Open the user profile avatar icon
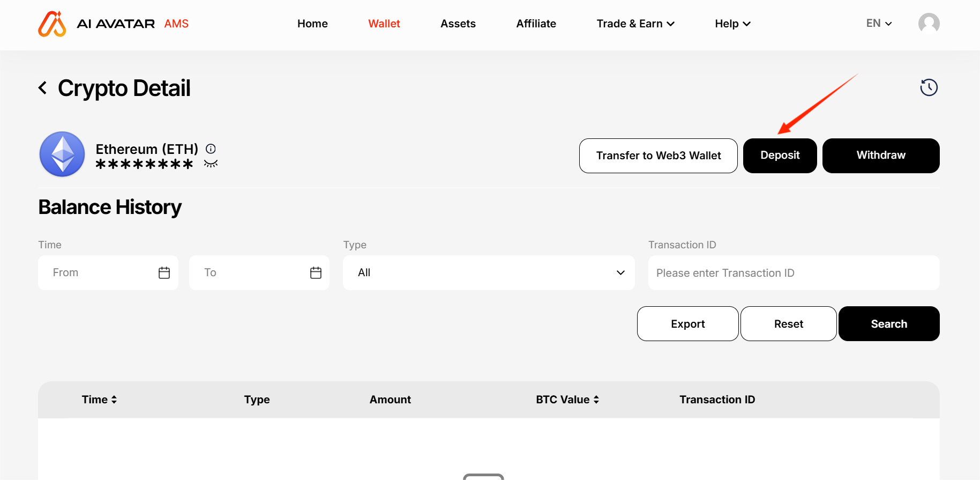The image size is (980, 480). click(x=929, y=23)
